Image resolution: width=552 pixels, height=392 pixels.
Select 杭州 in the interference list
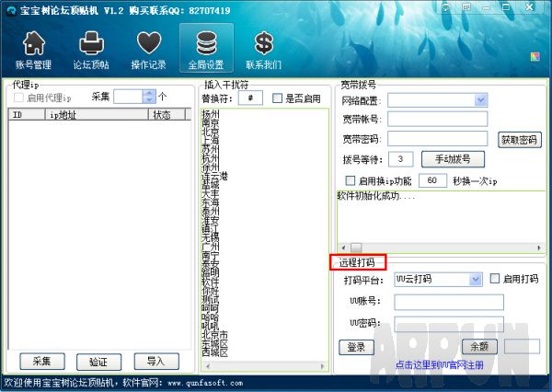click(211, 158)
